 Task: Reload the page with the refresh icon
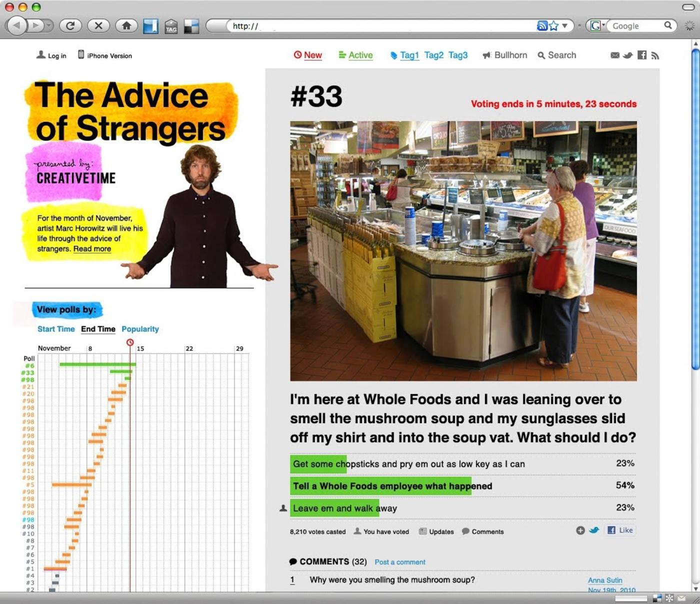click(70, 25)
